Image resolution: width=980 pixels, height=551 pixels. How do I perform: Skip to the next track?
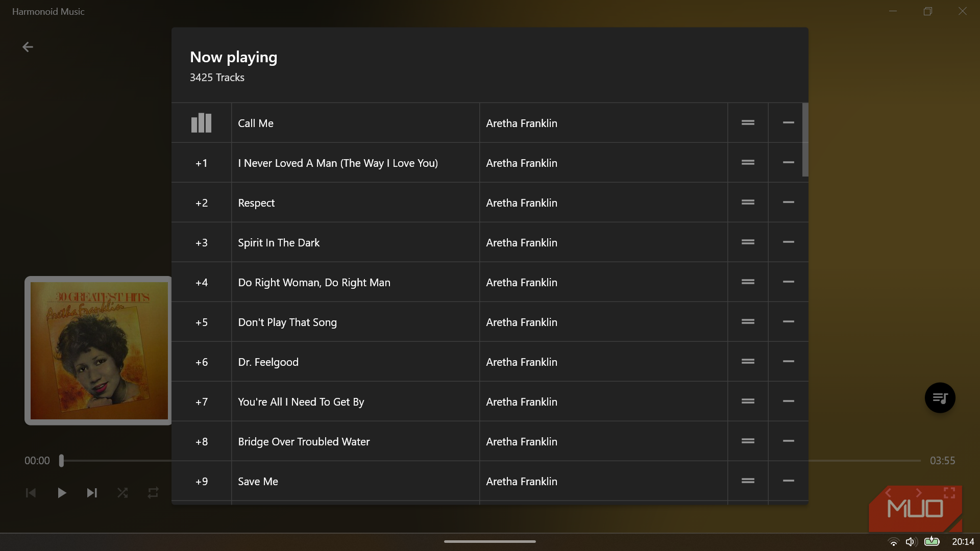[92, 493]
